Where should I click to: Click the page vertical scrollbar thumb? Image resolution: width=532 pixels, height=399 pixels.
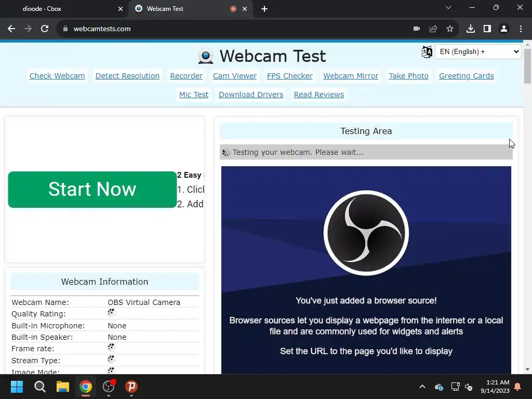tap(527, 66)
